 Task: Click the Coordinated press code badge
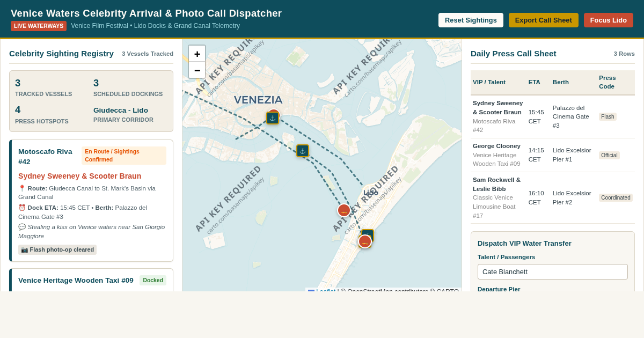(616, 197)
